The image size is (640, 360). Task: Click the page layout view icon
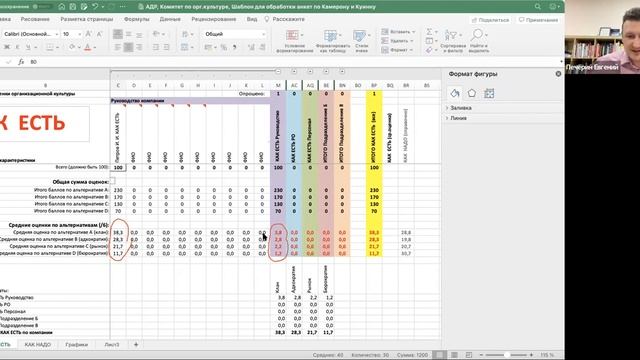tap(454, 355)
